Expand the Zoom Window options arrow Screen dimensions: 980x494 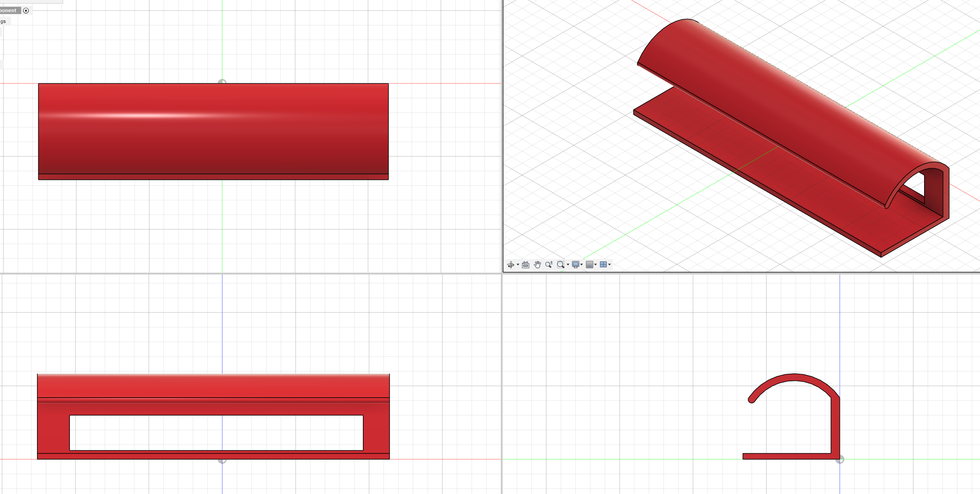pyautogui.click(x=568, y=265)
